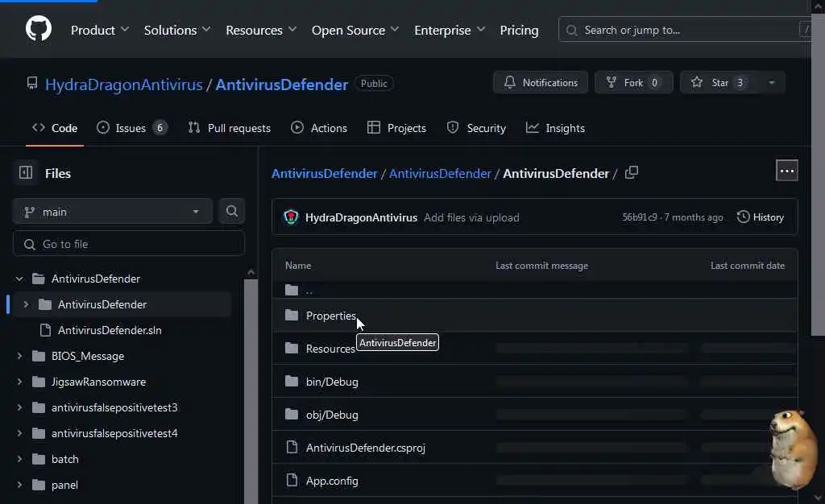Screen dimensions: 825x504
Task: Click the Properties folder icon in table
Action: [292, 315]
